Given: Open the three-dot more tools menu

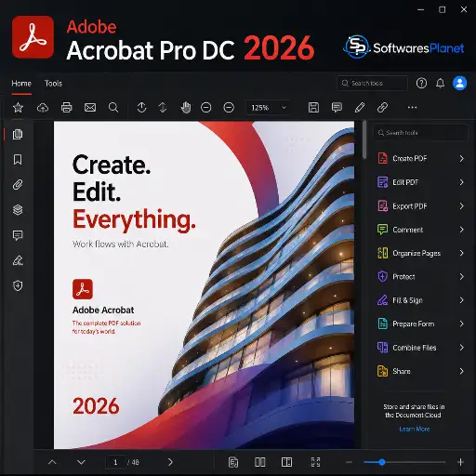Looking at the screenshot, I should click(x=412, y=108).
